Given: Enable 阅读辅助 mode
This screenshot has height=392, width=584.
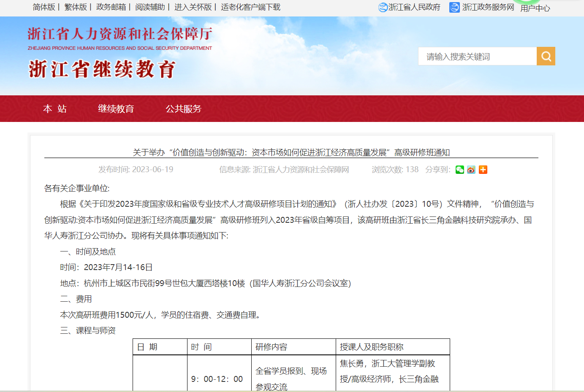Looking at the screenshot, I should pos(150,7).
